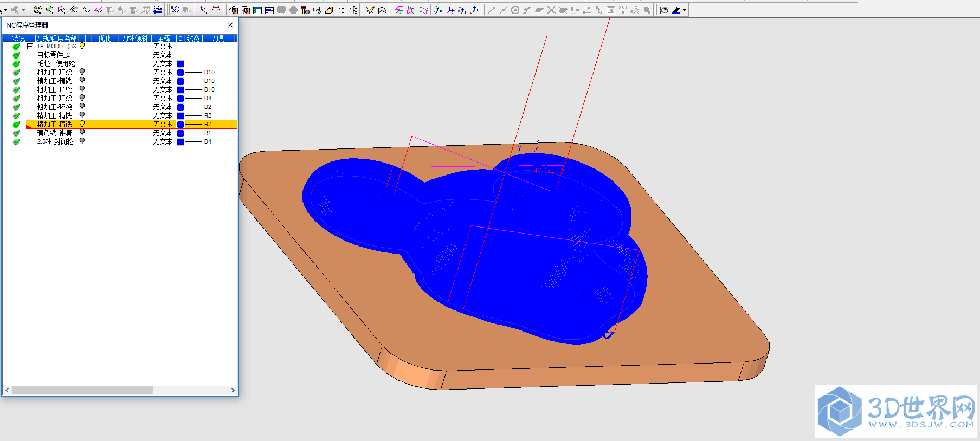Click the 线宽 column header

193,38
